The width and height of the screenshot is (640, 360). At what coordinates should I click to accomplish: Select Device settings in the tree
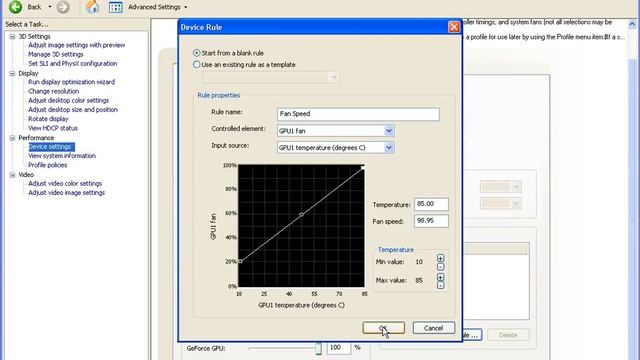pos(51,147)
